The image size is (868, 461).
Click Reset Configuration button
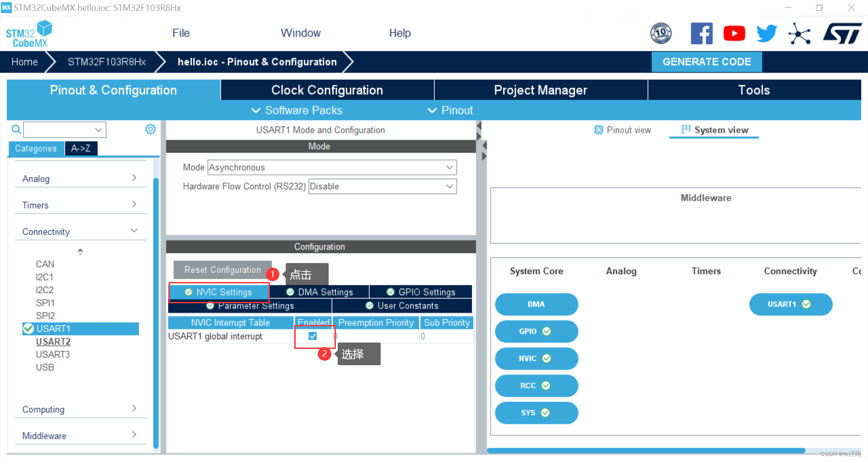pos(222,270)
